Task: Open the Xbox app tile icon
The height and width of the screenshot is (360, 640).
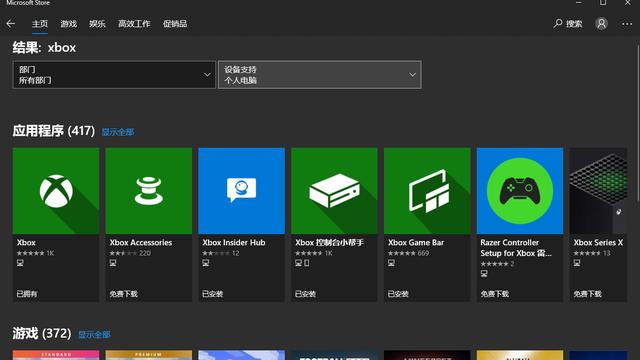Action: click(x=56, y=191)
